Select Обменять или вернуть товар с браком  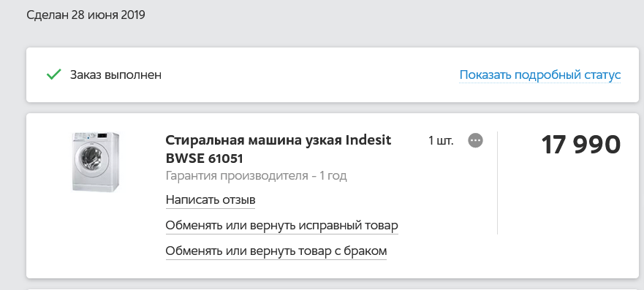click(x=276, y=251)
